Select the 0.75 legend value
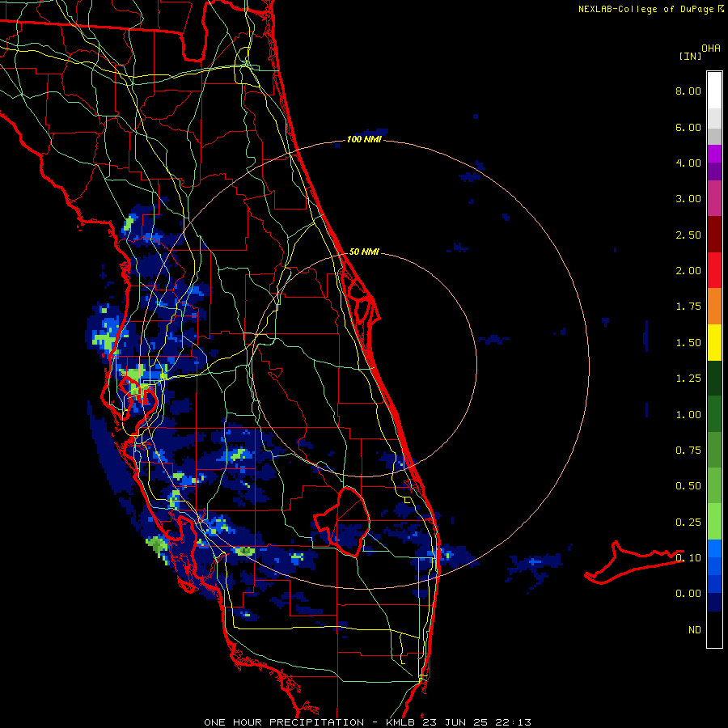This screenshot has width=728, height=728. tap(688, 451)
